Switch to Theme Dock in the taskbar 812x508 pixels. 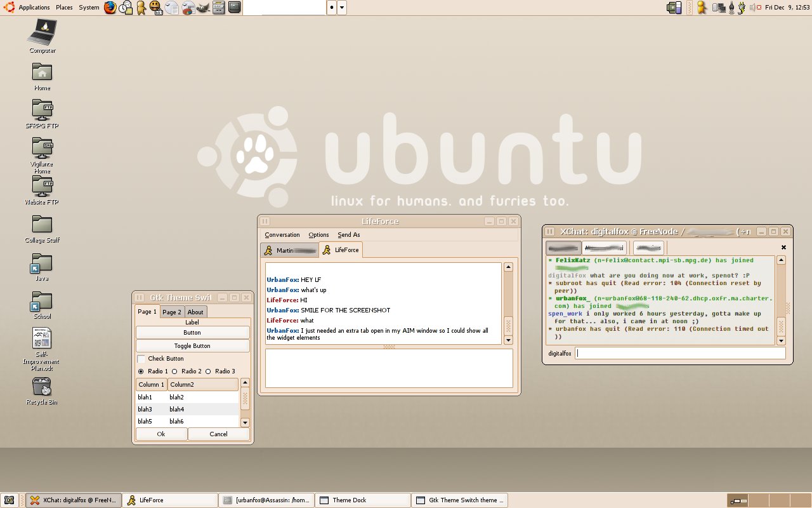point(362,500)
